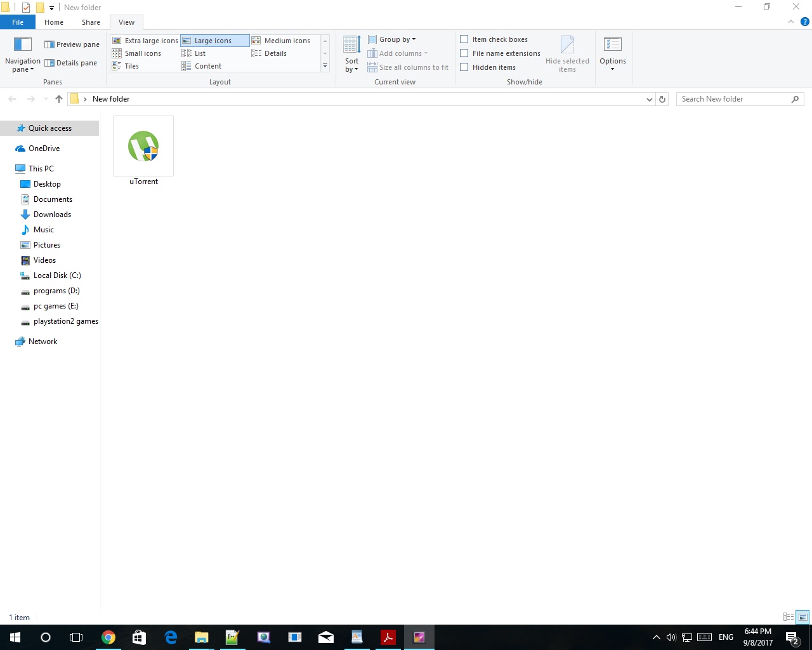
Task: Expand the layout gallery more arrow
Action: (325, 66)
